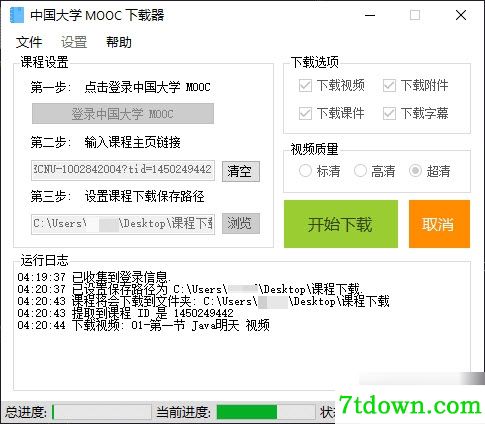Open the 帮助 menu

point(119,42)
